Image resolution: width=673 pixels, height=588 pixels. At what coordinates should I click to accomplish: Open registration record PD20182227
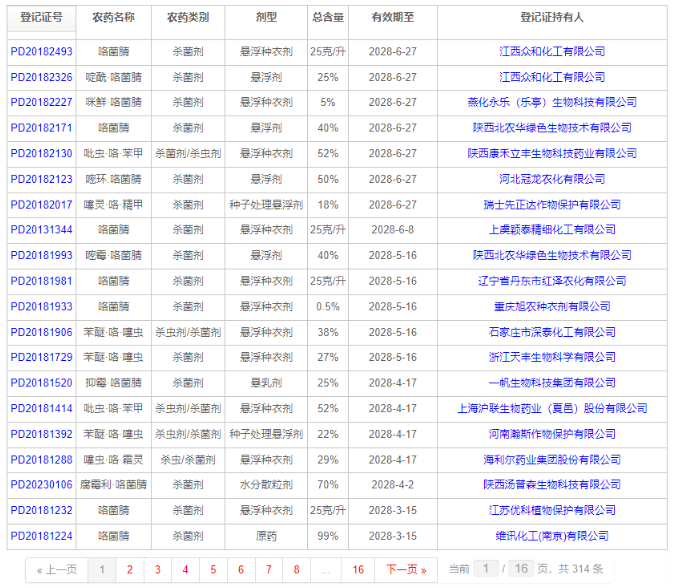42,102
